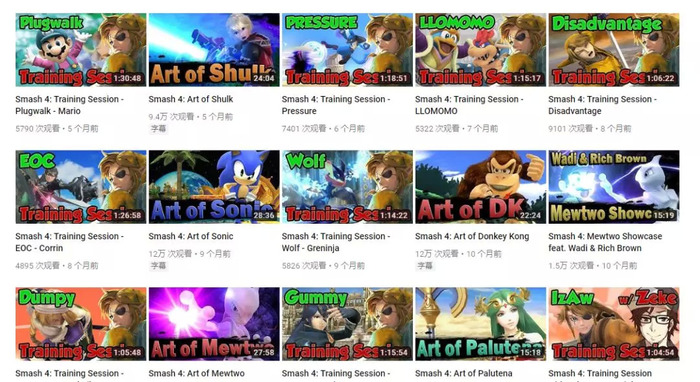Click the Art of Palutena thumbnail

tap(480, 324)
